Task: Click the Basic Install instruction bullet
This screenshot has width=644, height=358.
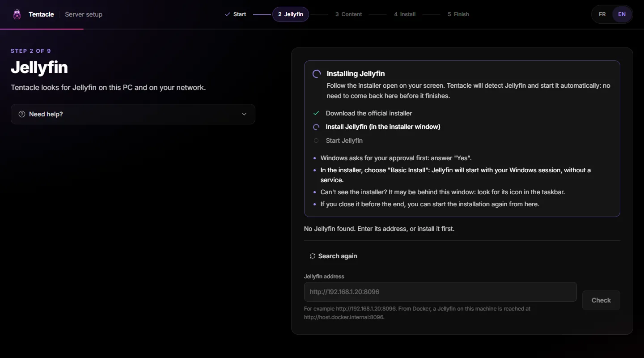Action: (456, 175)
